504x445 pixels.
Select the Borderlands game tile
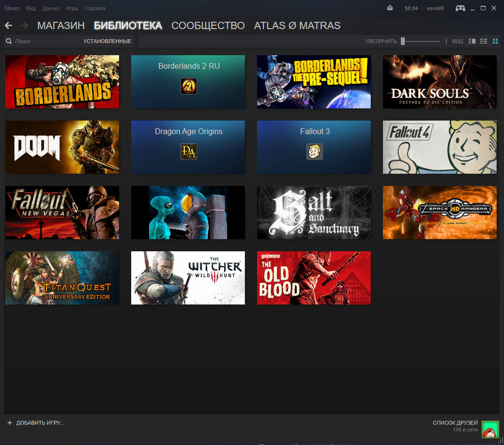coord(62,82)
